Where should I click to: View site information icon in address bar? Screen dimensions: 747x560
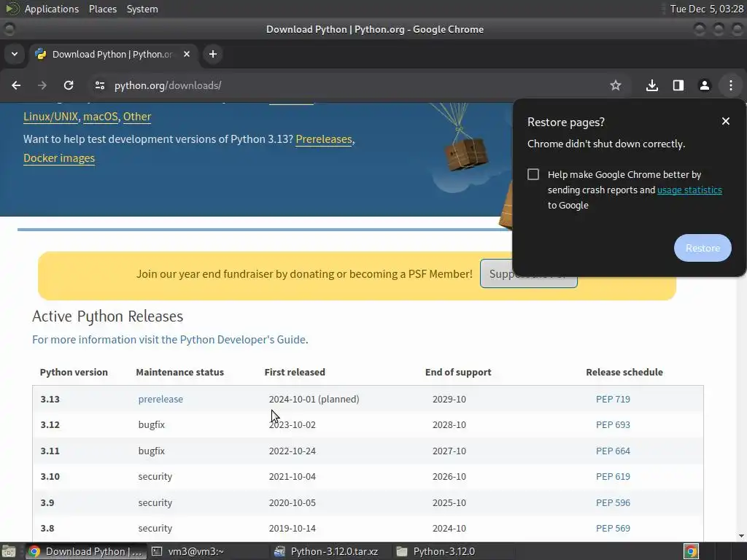[x=99, y=85]
